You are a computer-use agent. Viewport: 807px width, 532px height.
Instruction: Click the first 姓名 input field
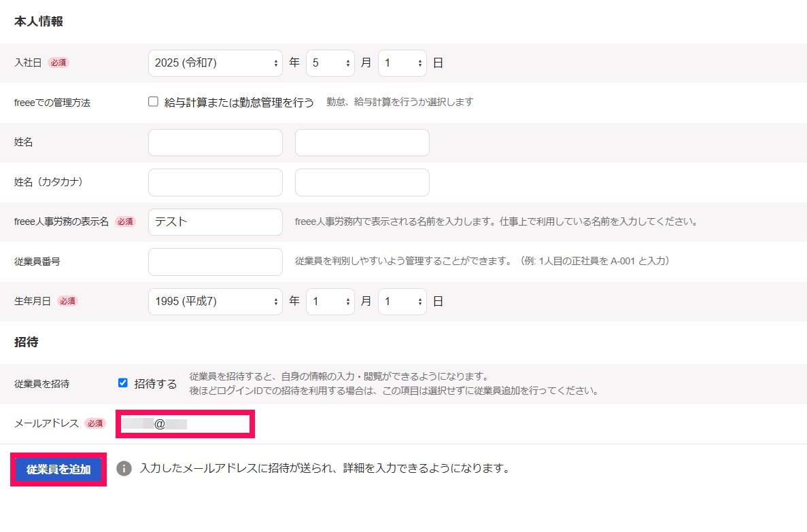[x=215, y=143]
